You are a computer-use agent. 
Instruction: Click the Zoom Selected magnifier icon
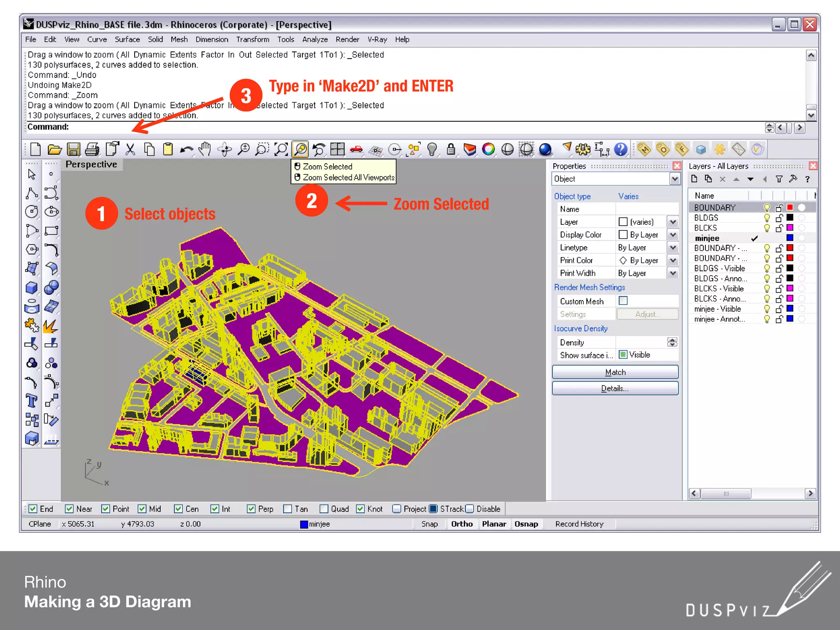(301, 149)
